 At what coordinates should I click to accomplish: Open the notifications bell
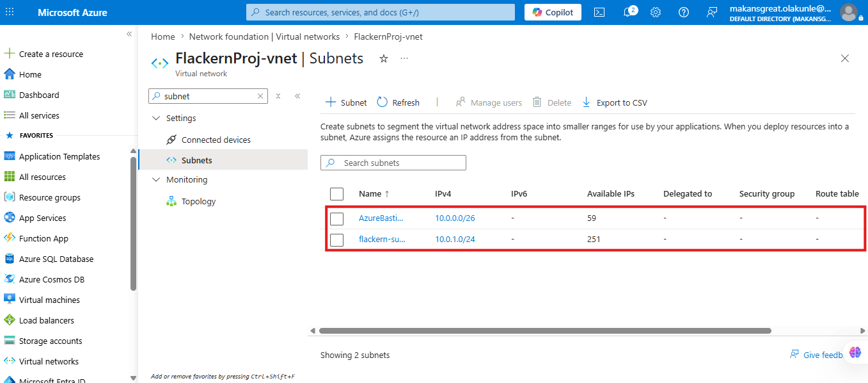pos(629,12)
